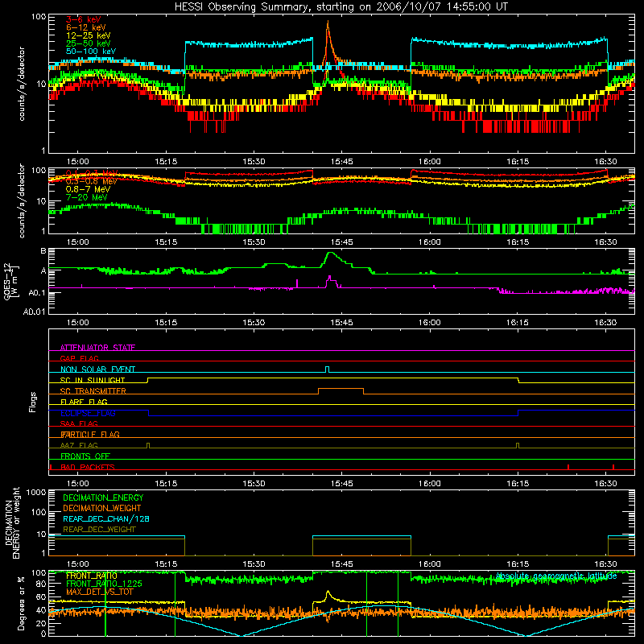Click the PARTICLE FLAG label
Screen dimensions: 644x644
click(x=89, y=435)
